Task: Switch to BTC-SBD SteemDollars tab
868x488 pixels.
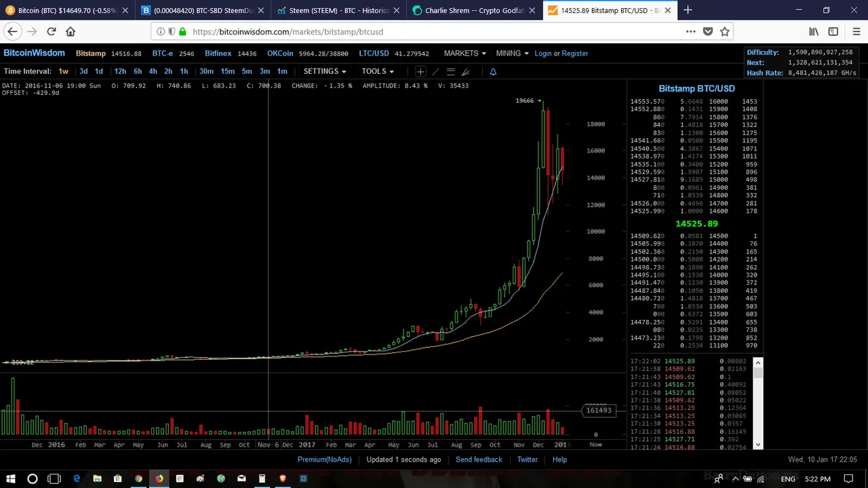Action: [202, 10]
